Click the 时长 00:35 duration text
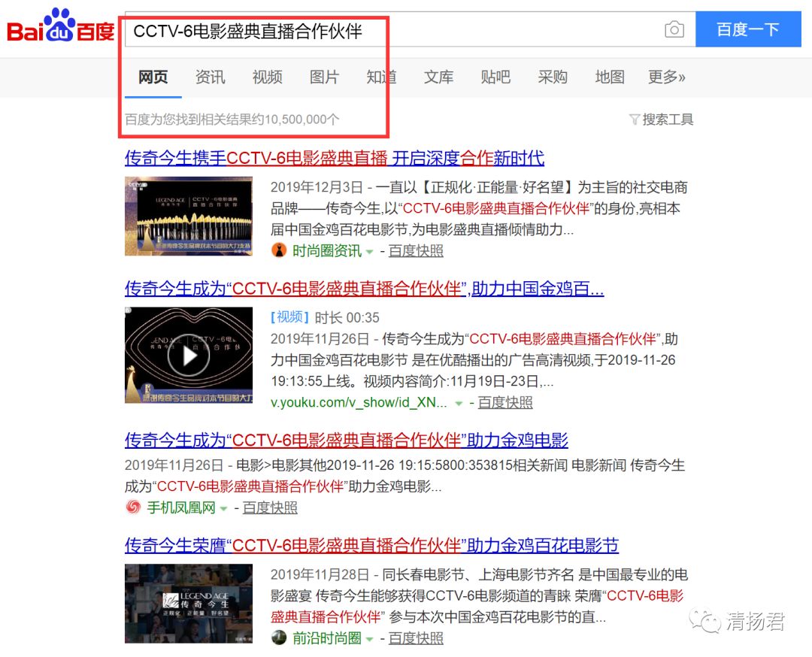This screenshot has width=812, height=657. (x=347, y=317)
